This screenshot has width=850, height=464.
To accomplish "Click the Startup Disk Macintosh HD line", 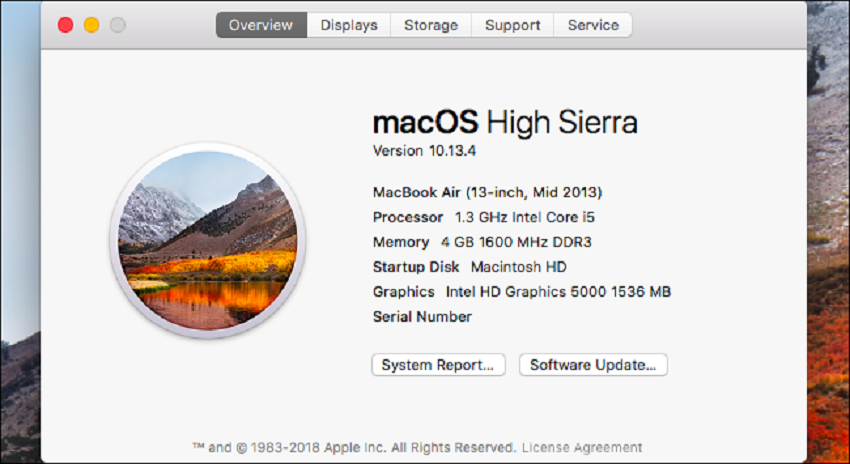I will [x=469, y=267].
